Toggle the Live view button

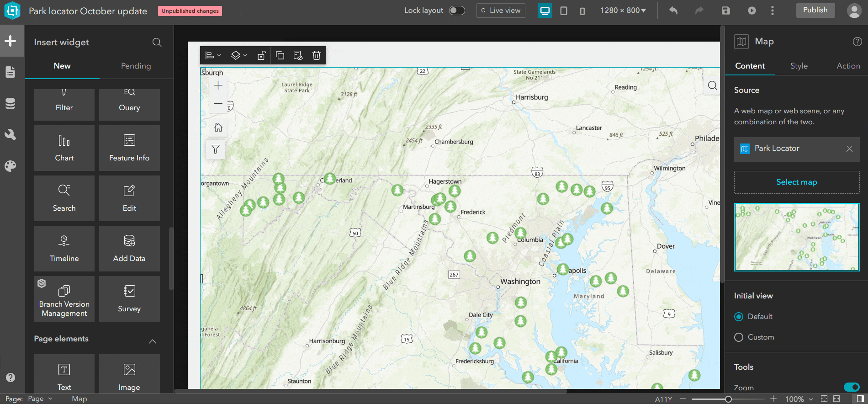501,11
